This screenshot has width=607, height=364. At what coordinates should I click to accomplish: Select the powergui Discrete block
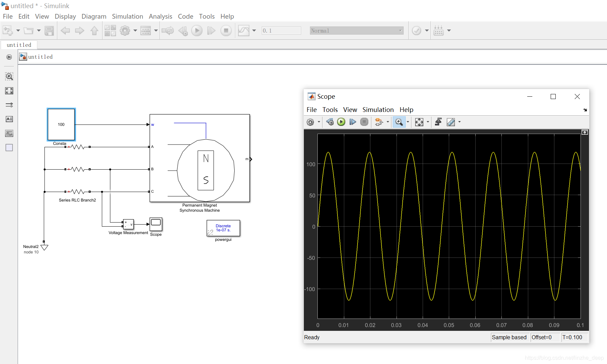[x=223, y=228]
